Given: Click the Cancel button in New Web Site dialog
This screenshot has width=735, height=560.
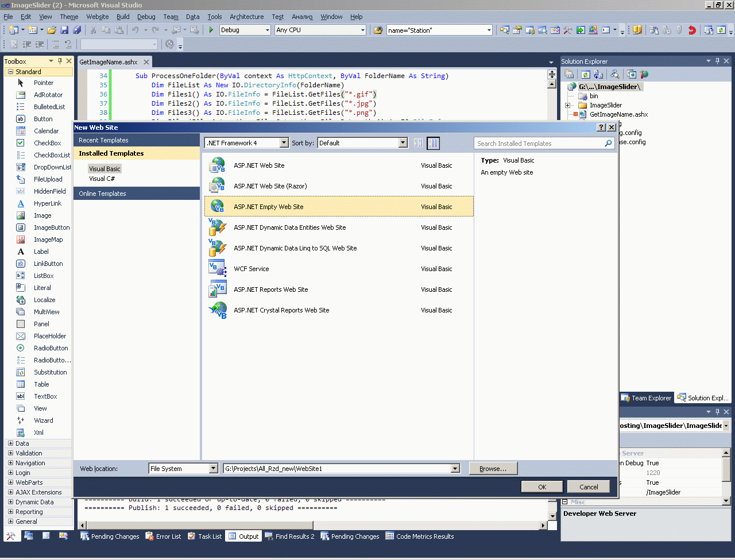Looking at the screenshot, I should [589, 486].
